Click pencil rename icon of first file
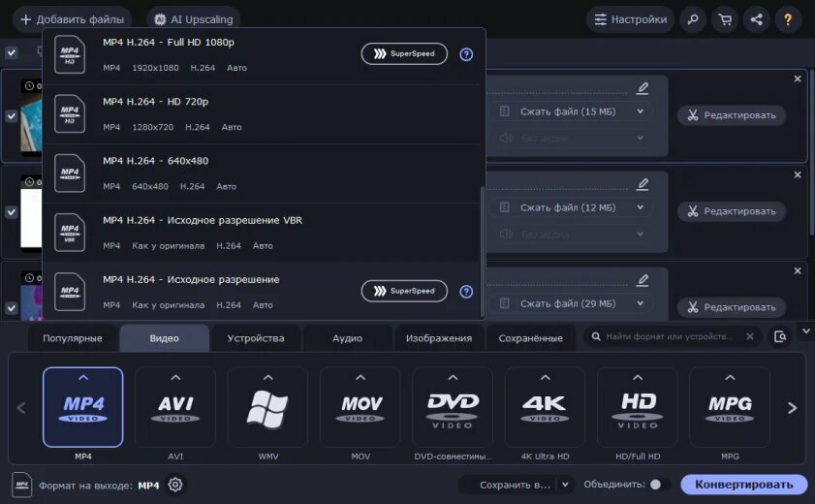Image resolution: width=815 pixels, height=504 pixels. [643, 88]
